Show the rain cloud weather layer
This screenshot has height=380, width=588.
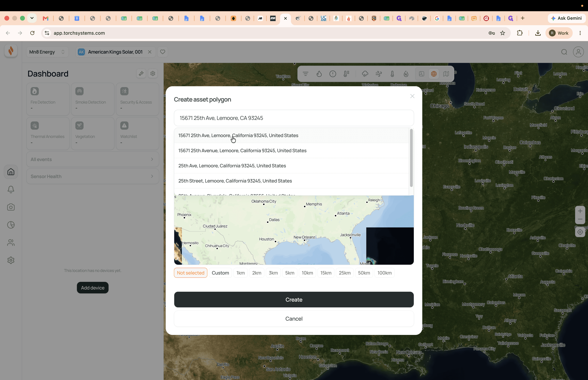(x=365, y=74)
